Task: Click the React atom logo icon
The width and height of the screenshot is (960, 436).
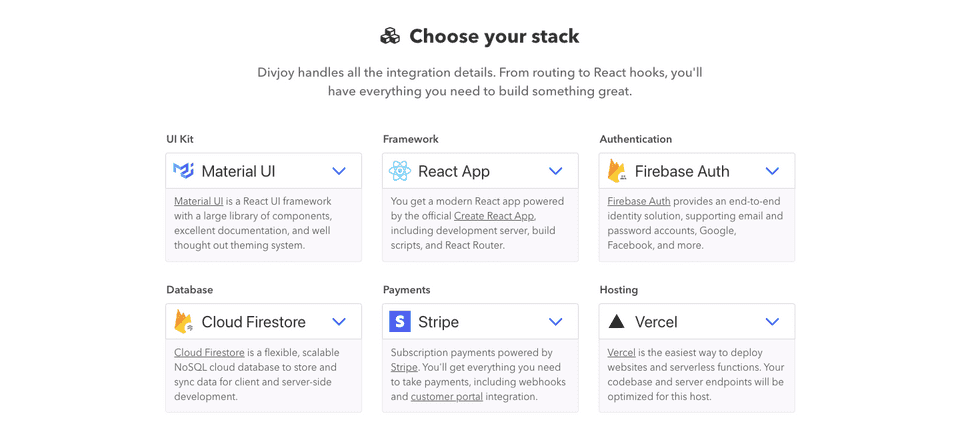Action: click(x=400, y=171)
